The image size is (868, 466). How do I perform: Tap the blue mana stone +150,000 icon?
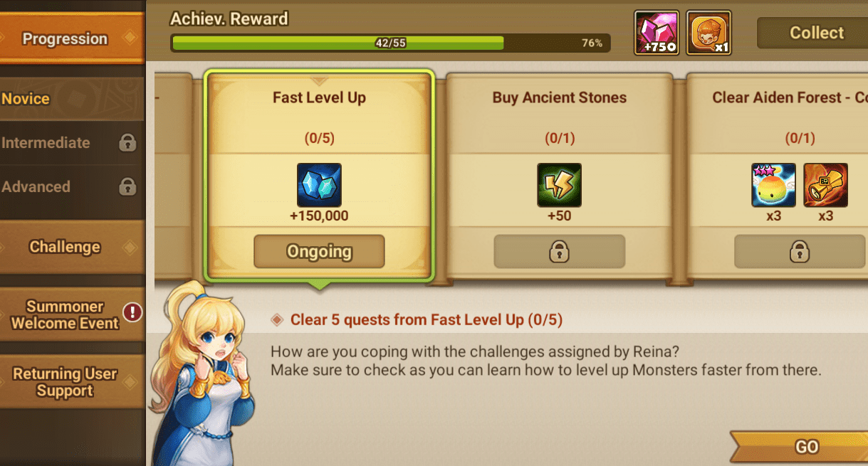point(319,185)
